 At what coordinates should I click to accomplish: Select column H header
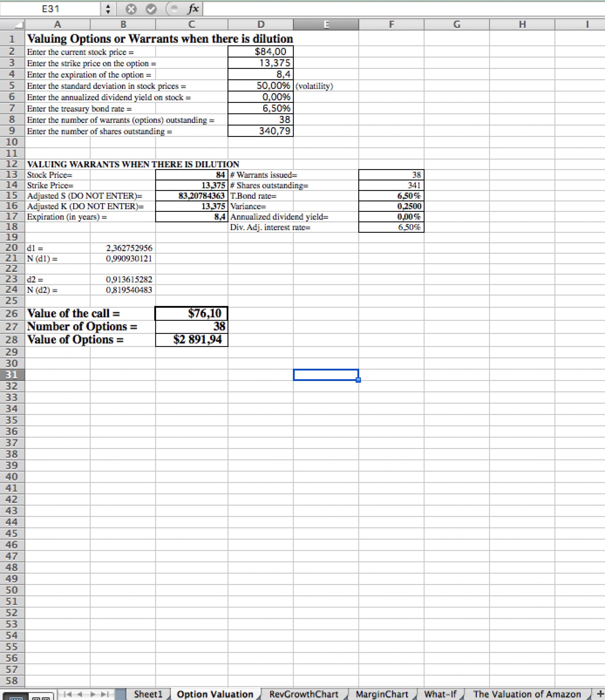click(522, 24)
